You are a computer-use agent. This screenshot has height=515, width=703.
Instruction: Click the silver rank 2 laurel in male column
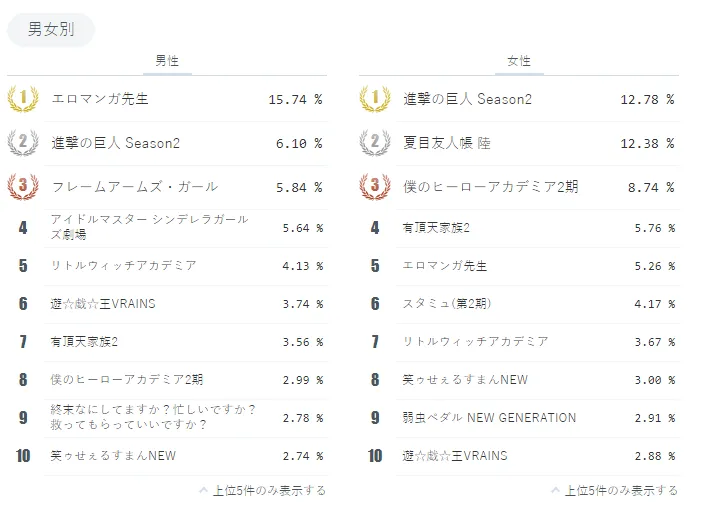23,143
